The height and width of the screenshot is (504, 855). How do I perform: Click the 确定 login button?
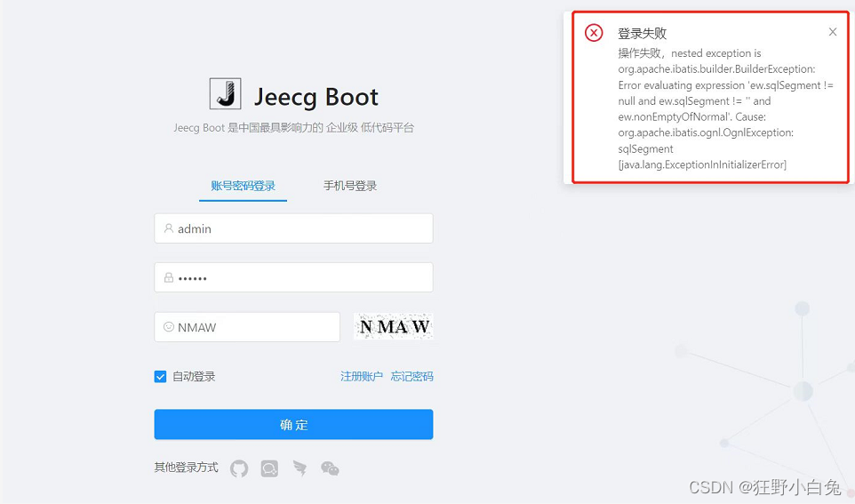pos(293,424)
